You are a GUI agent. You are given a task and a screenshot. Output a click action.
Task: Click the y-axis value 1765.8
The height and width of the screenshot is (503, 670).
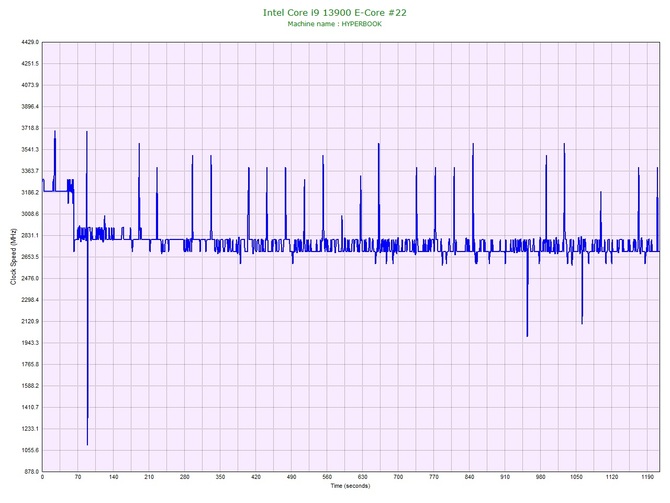coord(30,365)
